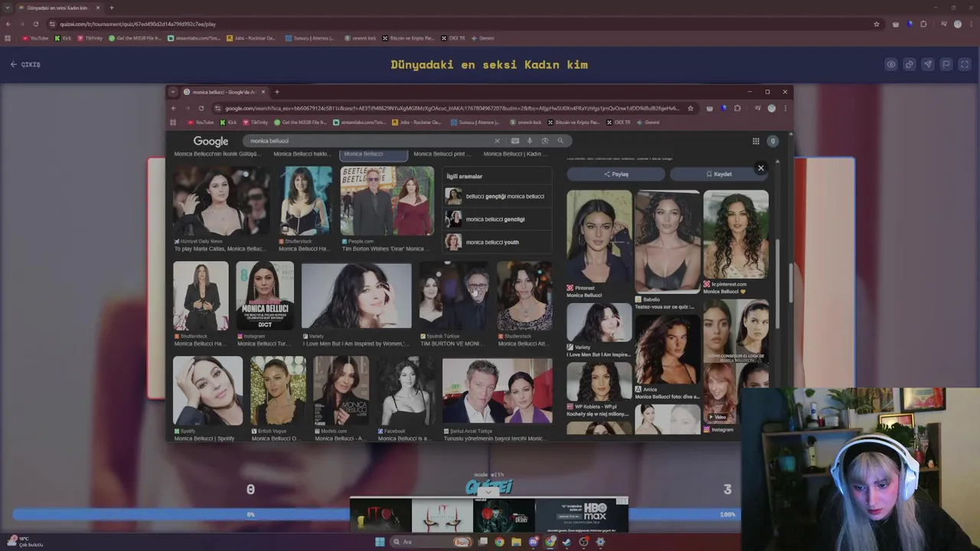
Task: Open OBS Studio from the taskbar
Action: click(x=583, y=542)
